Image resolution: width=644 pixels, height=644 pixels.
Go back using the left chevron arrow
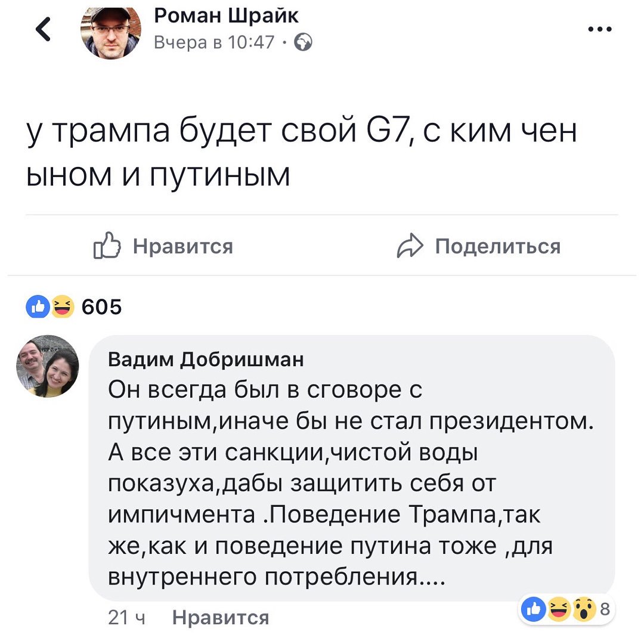43,31
